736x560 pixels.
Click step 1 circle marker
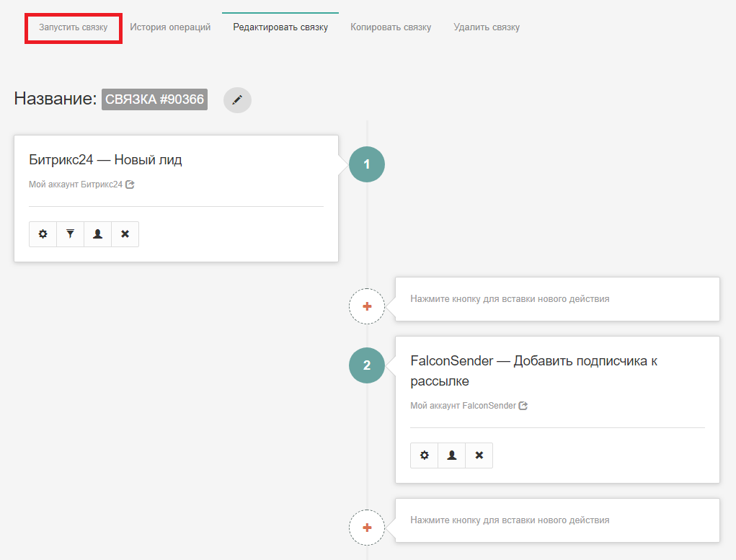pyautogui.click(x=367, y=164)
